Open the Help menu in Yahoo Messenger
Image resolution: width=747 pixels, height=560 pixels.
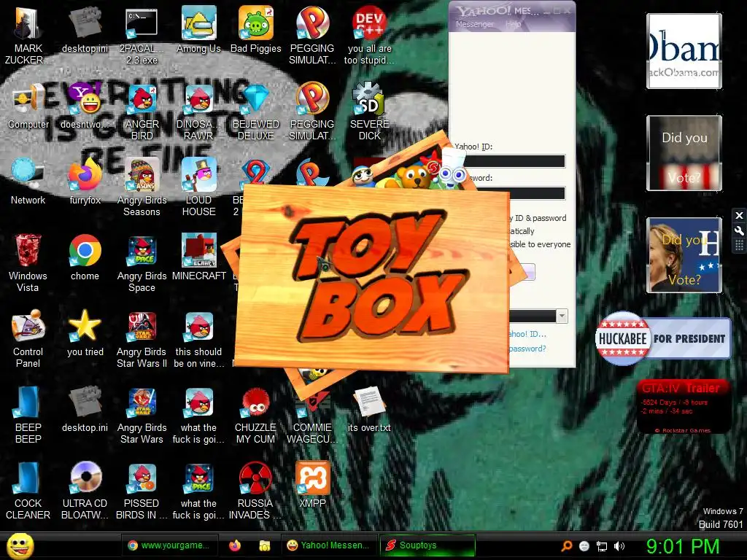pyautogui.click(x=513, y=24)
